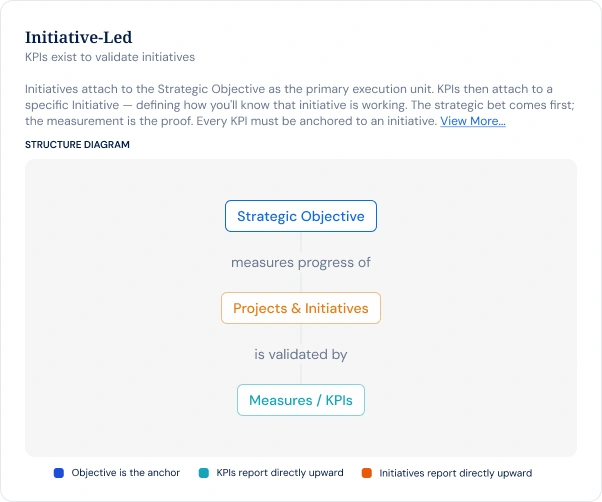The image size is (602, 502).
Task: Open the View More link
Action: pos(473,121)
